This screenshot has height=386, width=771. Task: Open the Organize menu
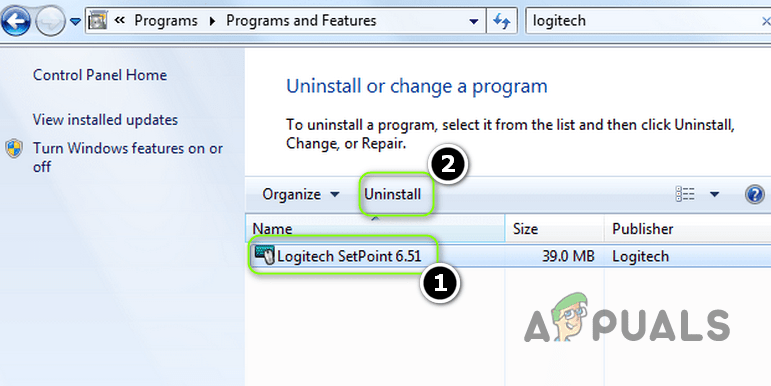tap(300, 194)
